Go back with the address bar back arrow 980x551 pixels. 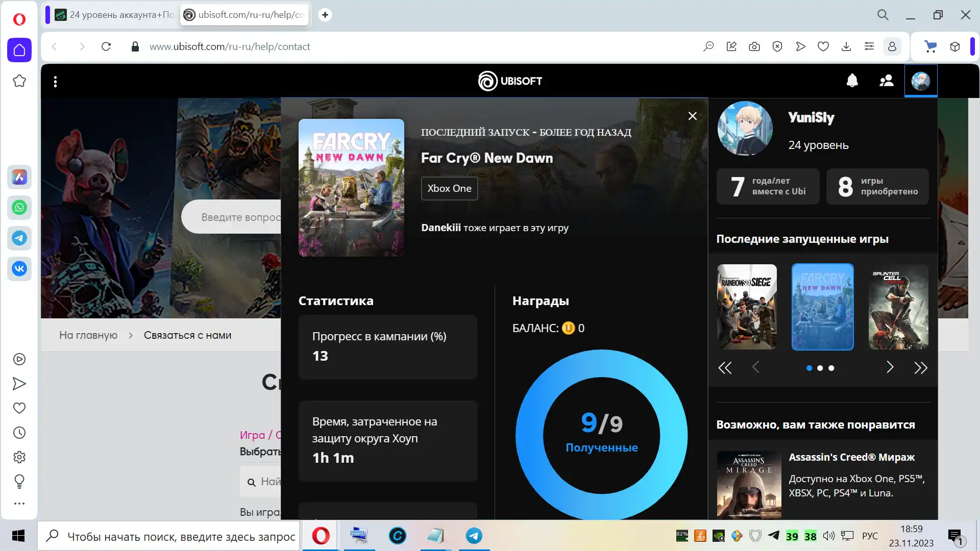(x=54, y=46)
